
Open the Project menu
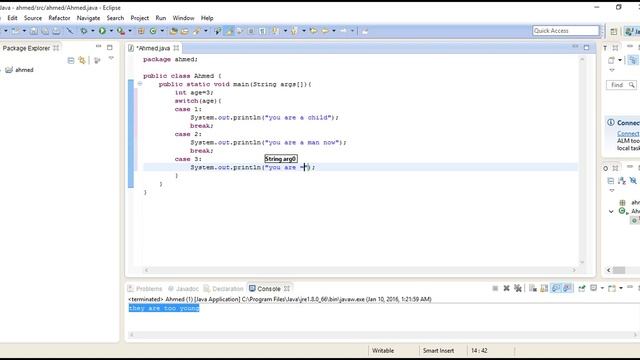[140, 18]
